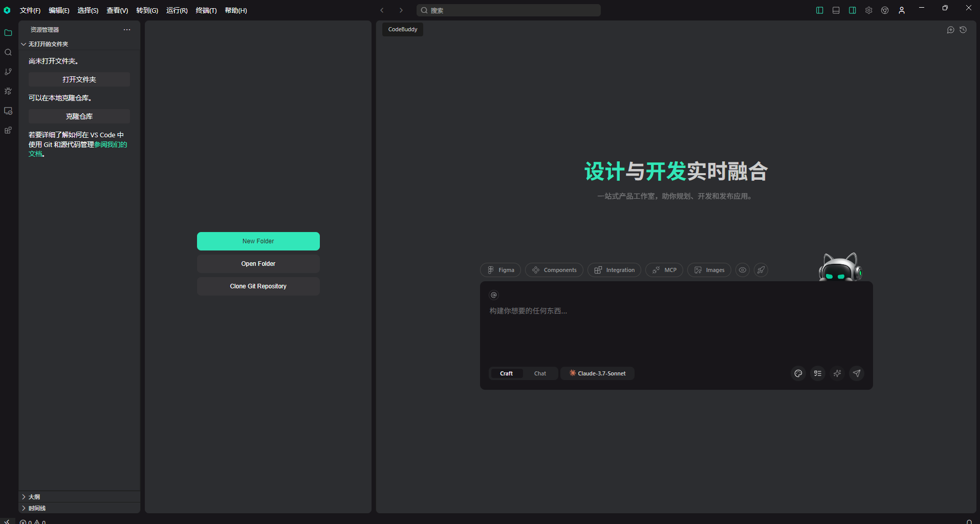This screenshot has height=524, width=980.
Task: Toggle the eye preview icon beside Images
Action: (x=742, y=270)
